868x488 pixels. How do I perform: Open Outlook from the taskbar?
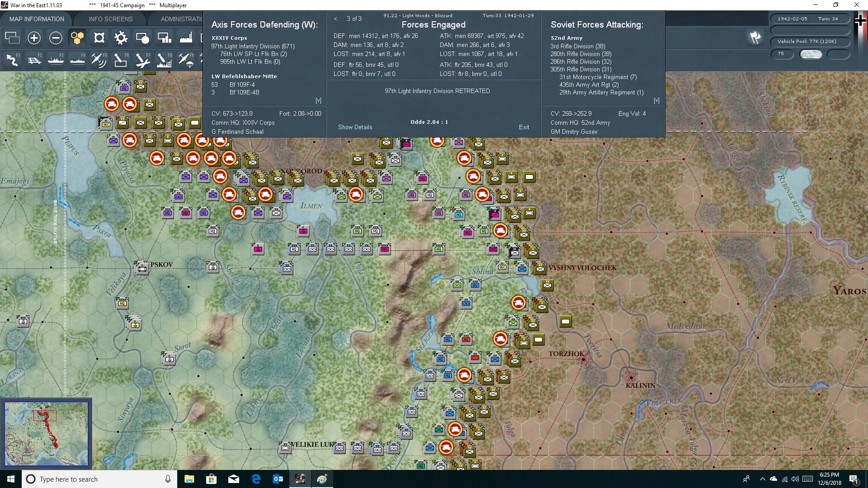click(x=278, y=479)
